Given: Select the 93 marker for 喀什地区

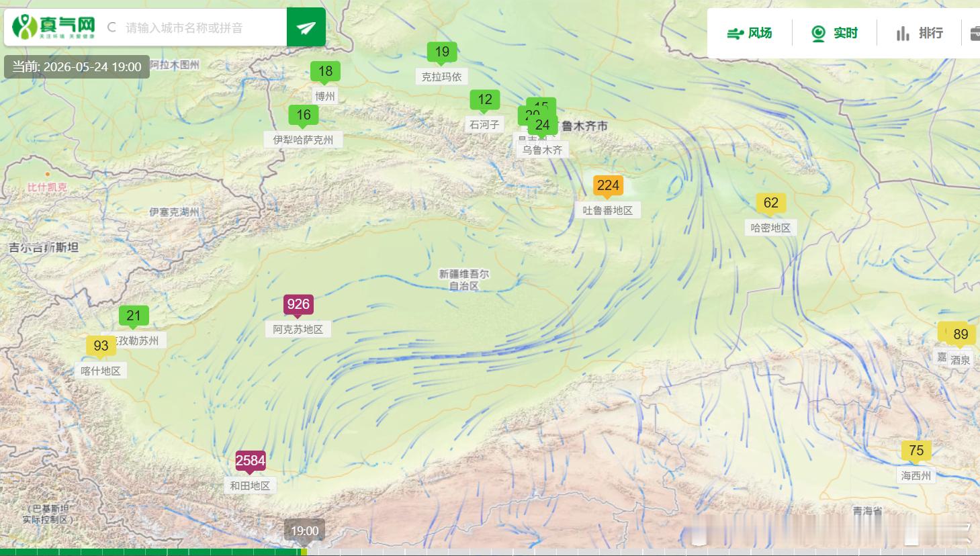Looking at the screenshot, I should click(x=101, y=346).
